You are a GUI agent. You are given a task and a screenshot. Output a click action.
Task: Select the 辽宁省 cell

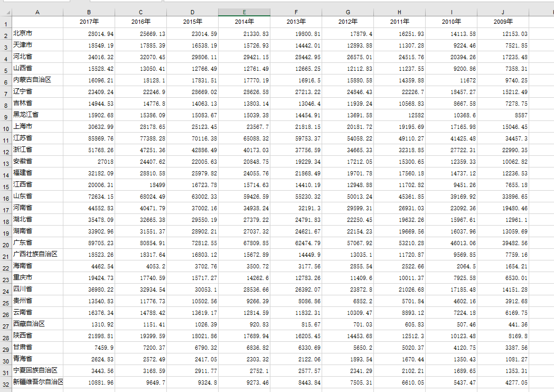coord(37,92)
